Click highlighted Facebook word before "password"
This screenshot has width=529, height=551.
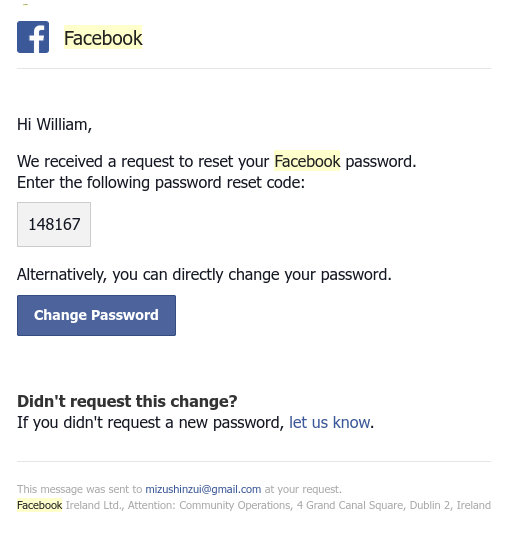click(x=307, y=161)
